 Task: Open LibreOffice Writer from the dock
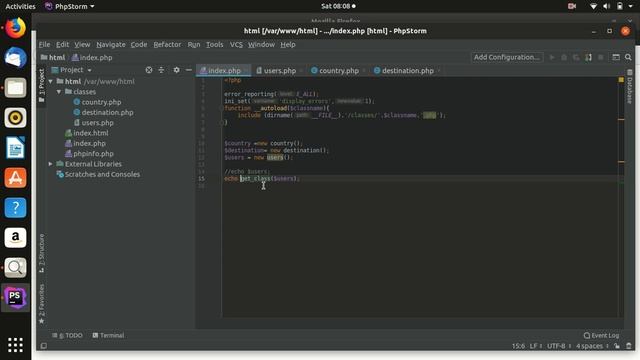(x=16, y=148)
